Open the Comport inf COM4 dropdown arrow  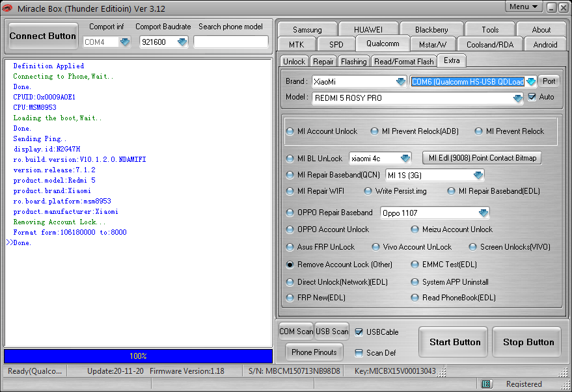125,42
